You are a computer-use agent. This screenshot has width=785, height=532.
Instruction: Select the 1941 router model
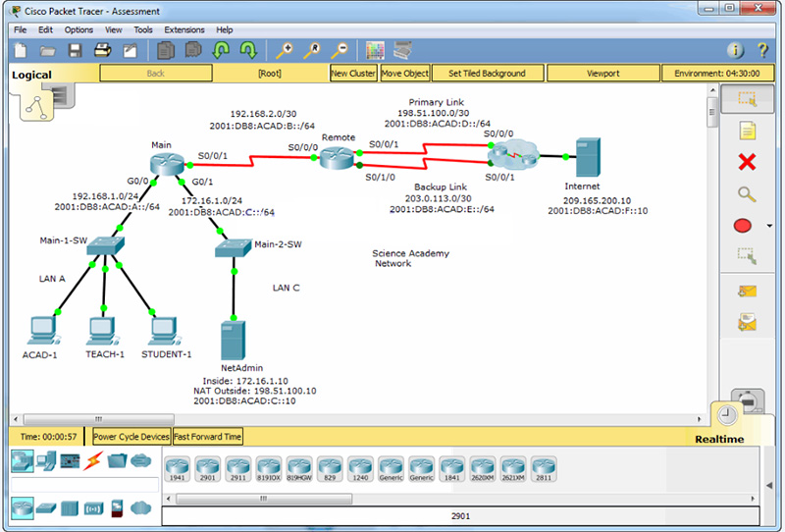click(178, 469)
